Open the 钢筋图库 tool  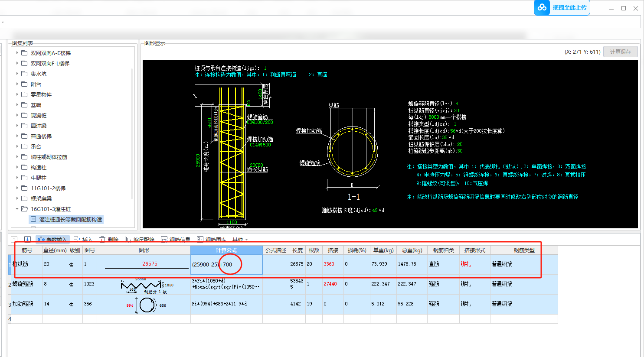tap(212, 239)
